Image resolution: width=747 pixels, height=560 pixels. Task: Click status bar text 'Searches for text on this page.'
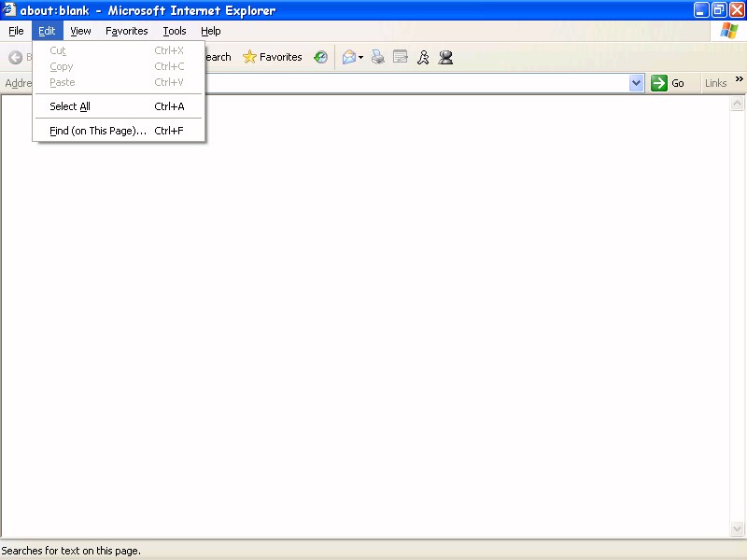pos(71,551)
